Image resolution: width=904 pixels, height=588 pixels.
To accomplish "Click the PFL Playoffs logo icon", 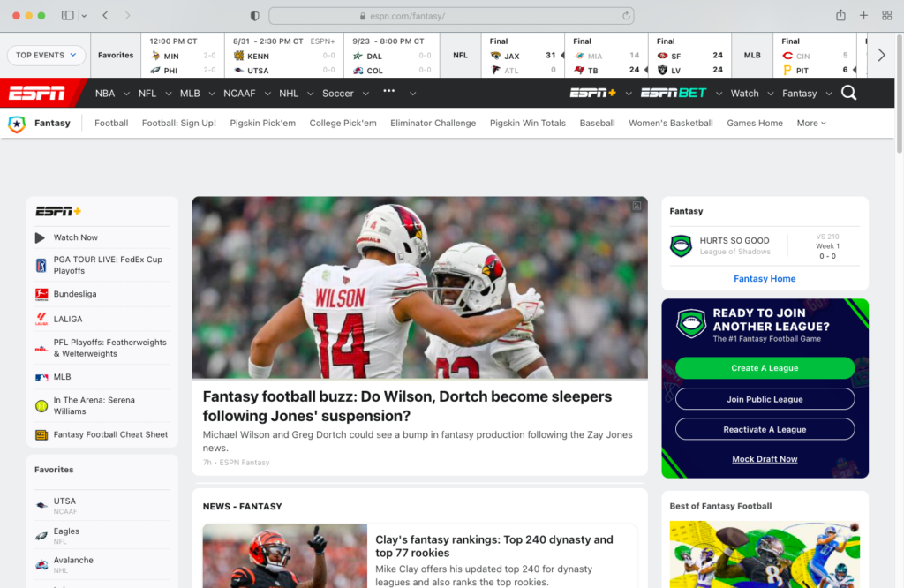I will point(41,348).
